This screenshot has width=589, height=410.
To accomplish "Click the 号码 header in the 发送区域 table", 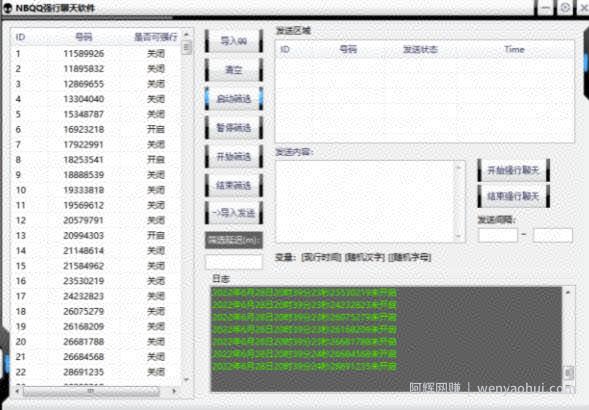I will click(x=348, y=49).
